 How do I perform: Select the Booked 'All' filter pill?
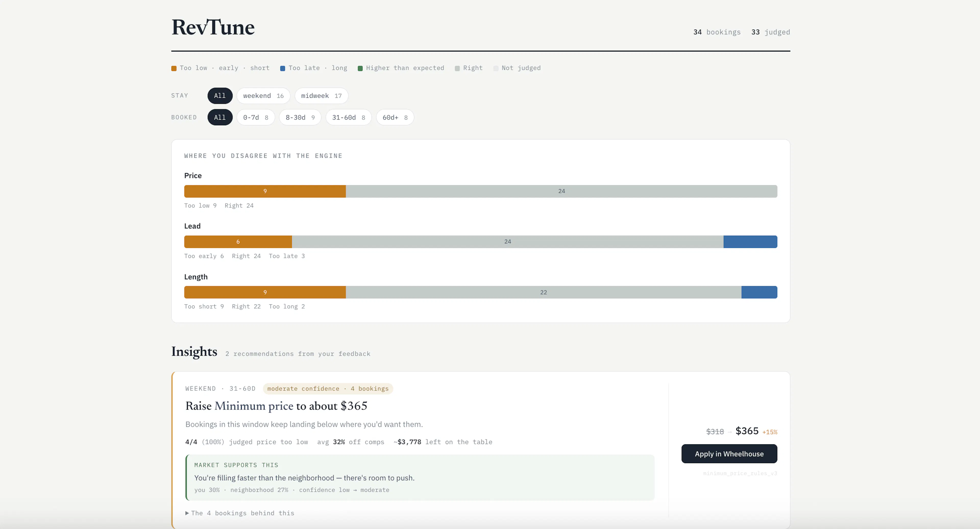pos(220,117)
